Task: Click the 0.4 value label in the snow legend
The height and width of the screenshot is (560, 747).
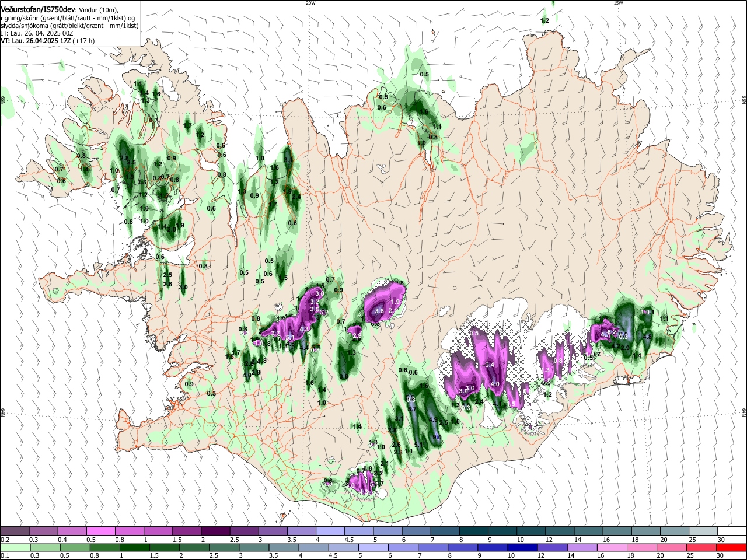Action: click(x=62, y=540)
